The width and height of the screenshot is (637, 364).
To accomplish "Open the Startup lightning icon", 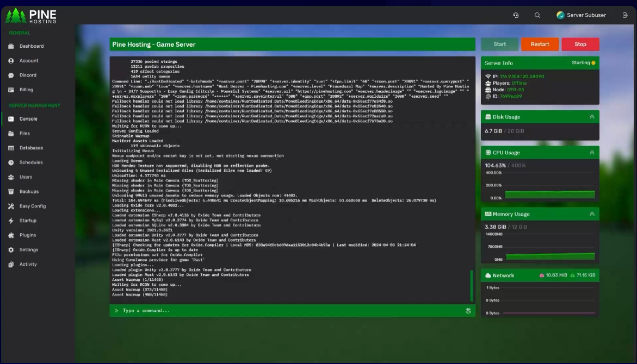I will point(11,221).
